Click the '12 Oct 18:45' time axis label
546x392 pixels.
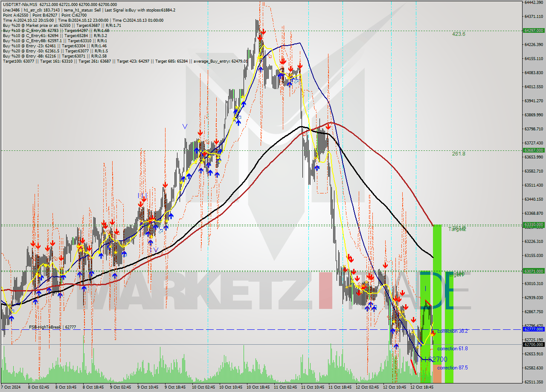(x=422, y=388)
